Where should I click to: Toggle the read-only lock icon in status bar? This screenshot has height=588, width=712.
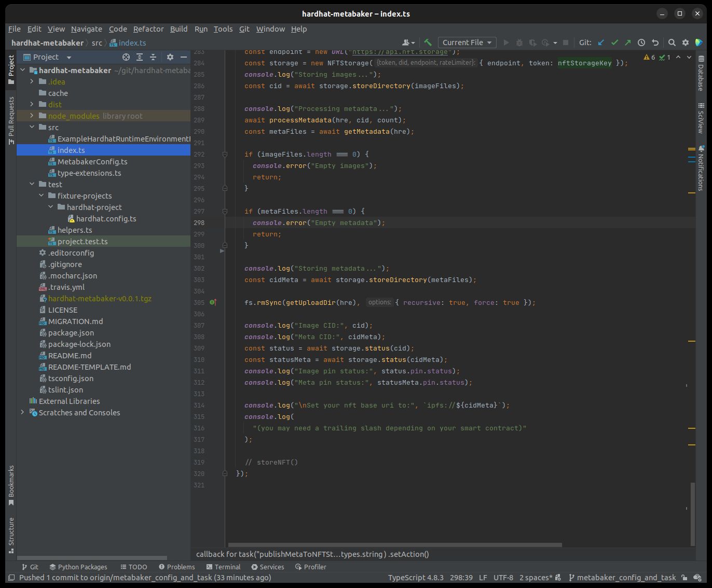(x=684, y=577)
